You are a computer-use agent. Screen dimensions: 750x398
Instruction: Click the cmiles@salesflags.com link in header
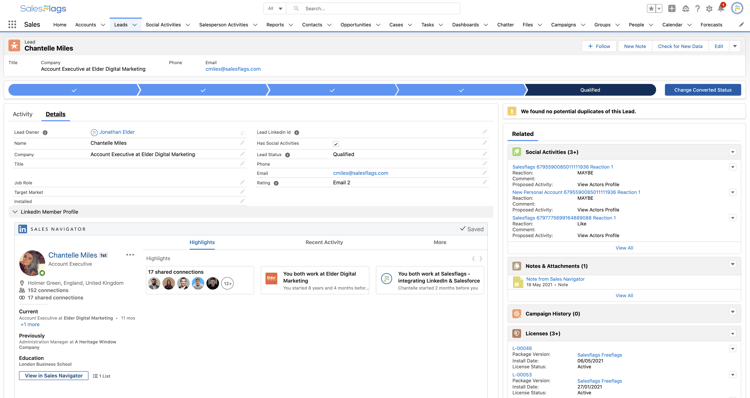point(233,69)
